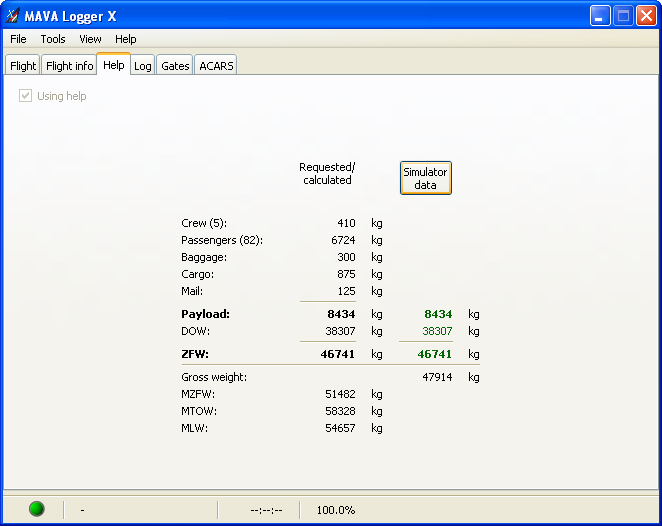Viewport: 662px width, 526px height.
Task: Click the Cargo label
Action: click(198, 274)
